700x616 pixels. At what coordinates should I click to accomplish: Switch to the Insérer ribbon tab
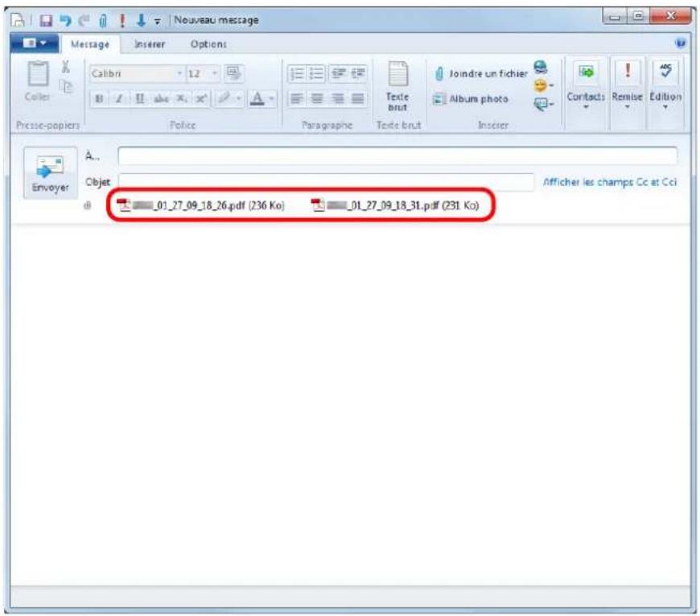150,44
